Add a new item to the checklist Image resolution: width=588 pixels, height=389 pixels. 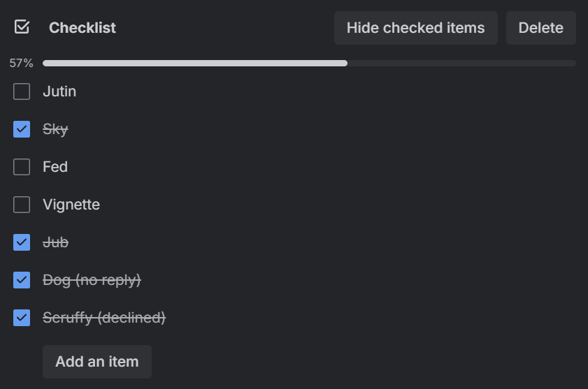coord(97,362)
